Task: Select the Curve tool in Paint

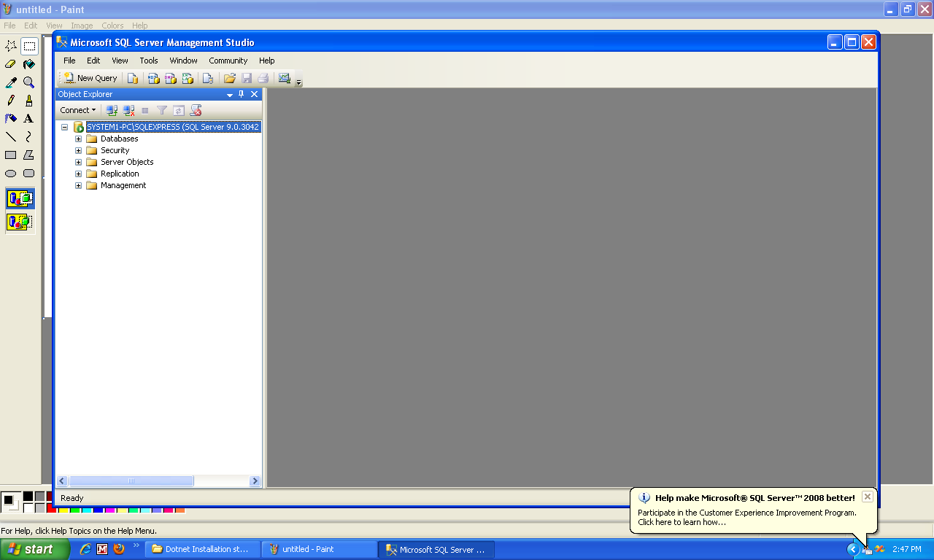Action: click(29, 136)
